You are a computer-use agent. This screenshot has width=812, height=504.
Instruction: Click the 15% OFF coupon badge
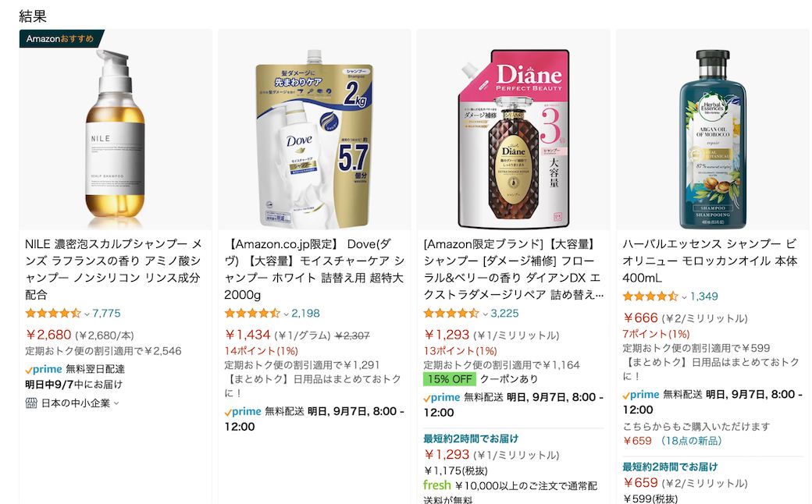(x=449, y=379)
